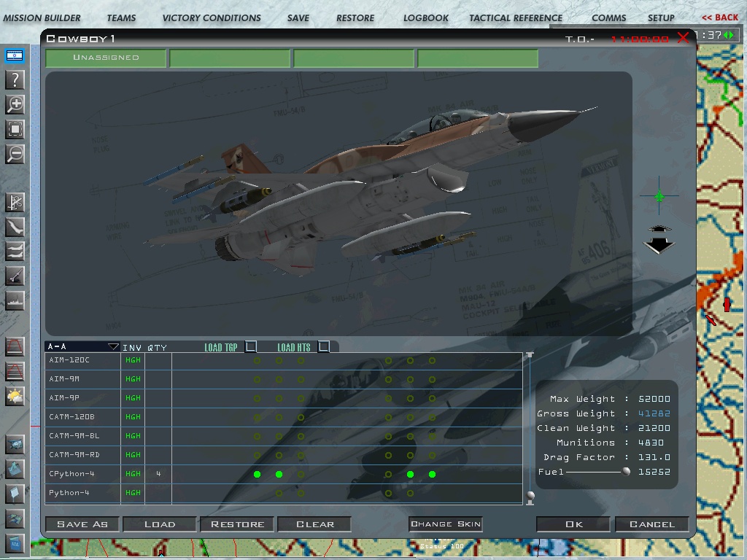The image size is (747, 560).
Task: Open the Teams menu
Action: click(122, 18)
